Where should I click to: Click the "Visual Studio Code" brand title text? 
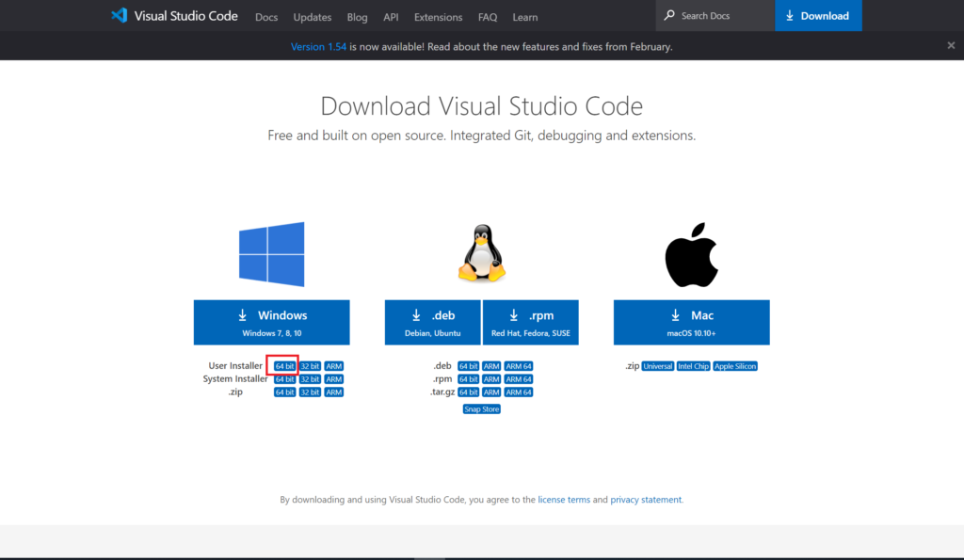[x=185, y=16]
